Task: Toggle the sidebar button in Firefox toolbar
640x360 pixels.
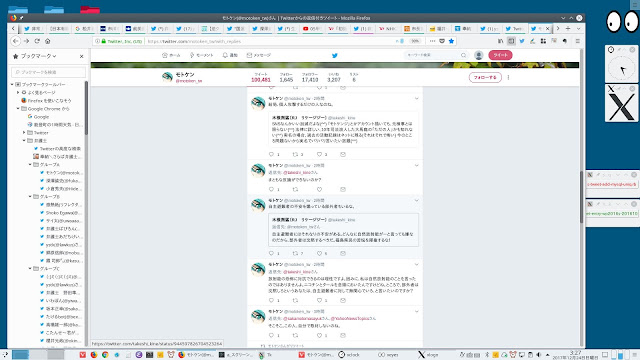Action: tap(511, 41)
